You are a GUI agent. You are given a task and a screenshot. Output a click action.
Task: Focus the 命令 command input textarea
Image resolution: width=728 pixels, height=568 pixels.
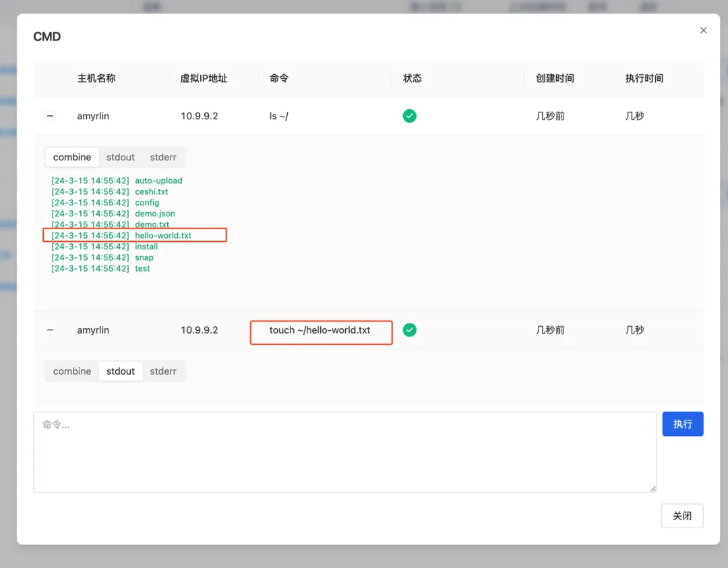[345, 452]
